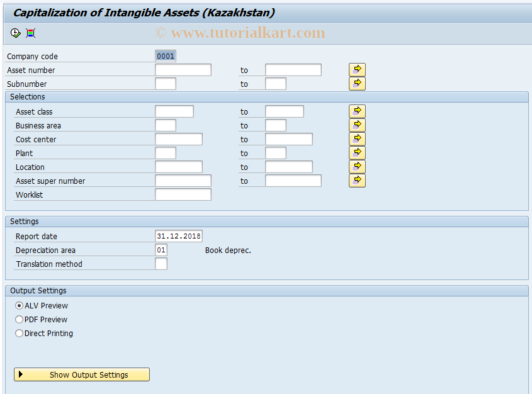This screenshot has width=532, height=394.
Task: Click the Worklist input field
Action: pos(183,195)
